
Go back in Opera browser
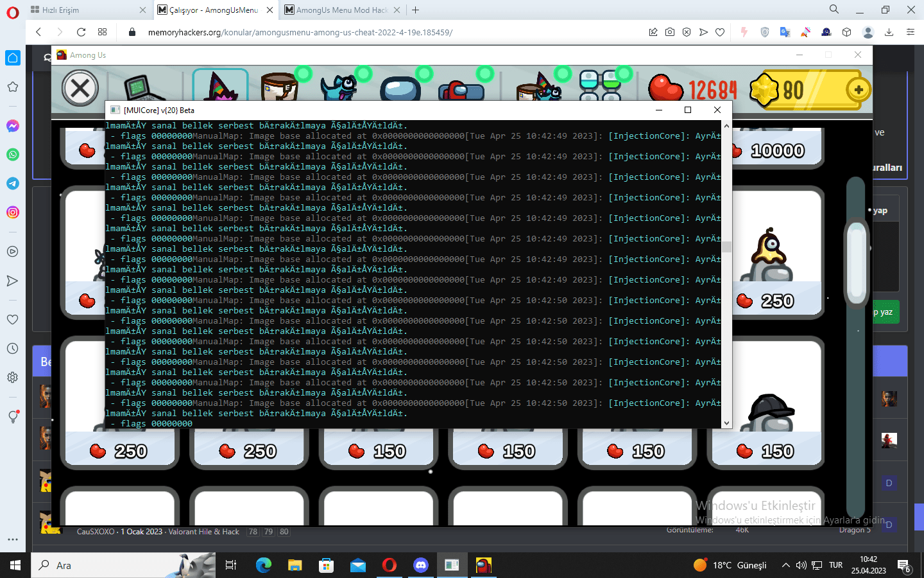[38, 32]
